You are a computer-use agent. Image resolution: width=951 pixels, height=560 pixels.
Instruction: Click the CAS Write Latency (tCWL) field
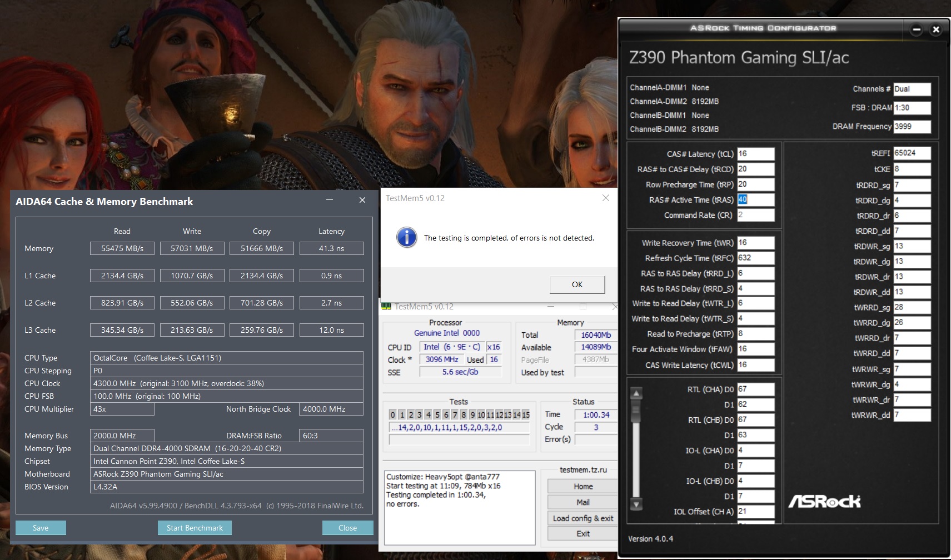coord(755,365)
